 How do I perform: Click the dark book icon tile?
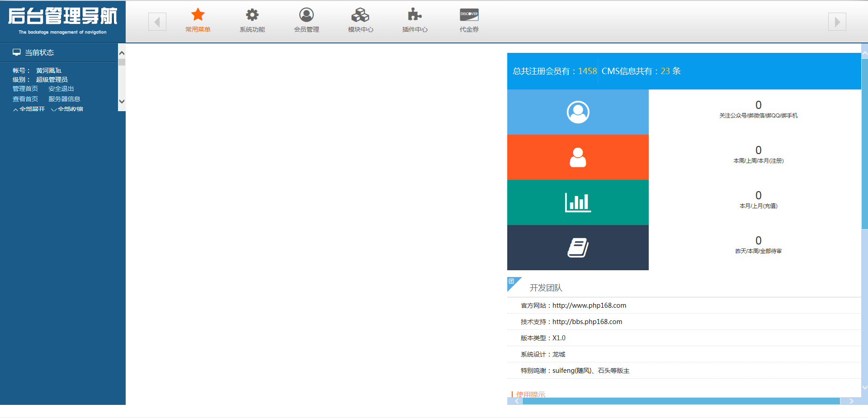(578, 248)
